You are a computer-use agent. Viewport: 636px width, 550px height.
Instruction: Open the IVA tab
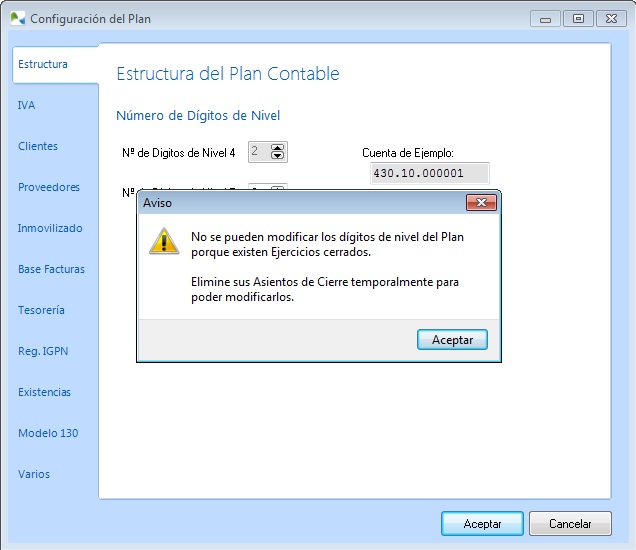pyautogui.click(x=26, y=105)
